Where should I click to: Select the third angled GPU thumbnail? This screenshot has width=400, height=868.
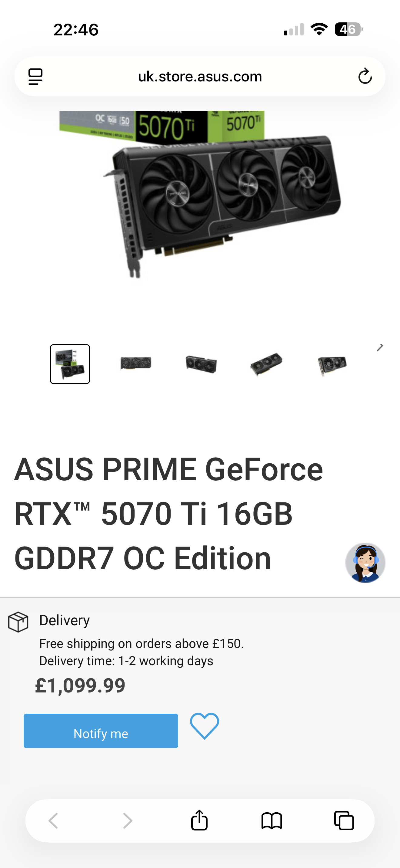(201, 364)
